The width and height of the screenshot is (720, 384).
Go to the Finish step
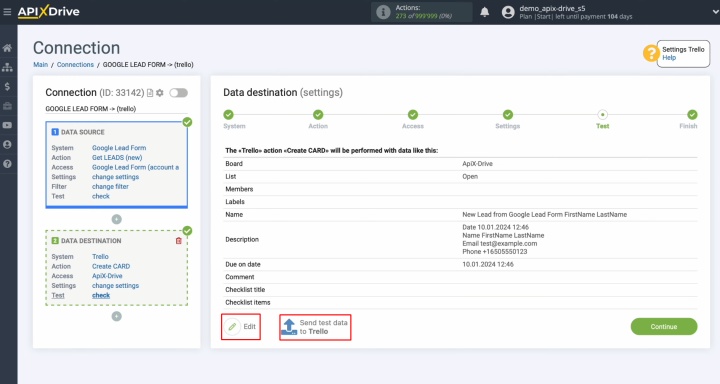(x=692, y=115)
